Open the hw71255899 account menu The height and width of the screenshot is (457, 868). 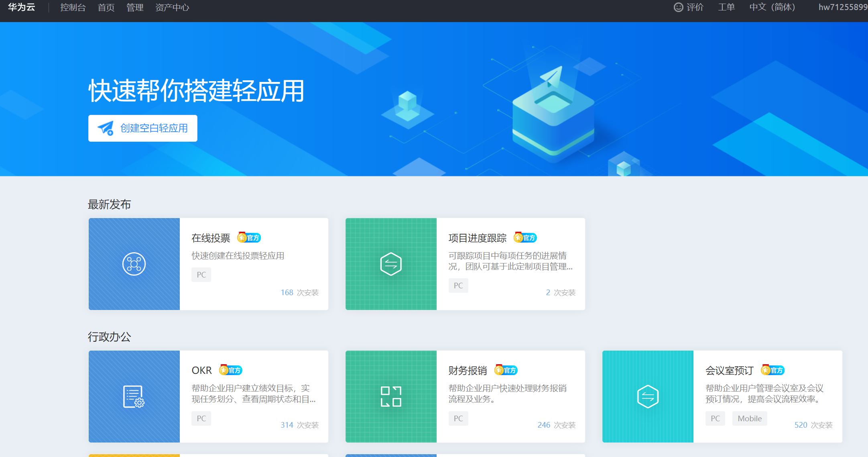(x=843, y=7)
